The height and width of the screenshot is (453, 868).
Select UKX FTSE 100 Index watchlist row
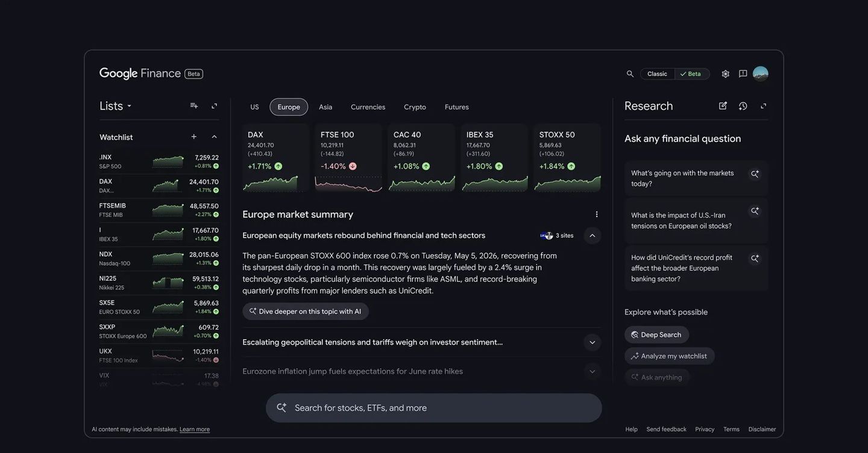(x=159, y=355)
